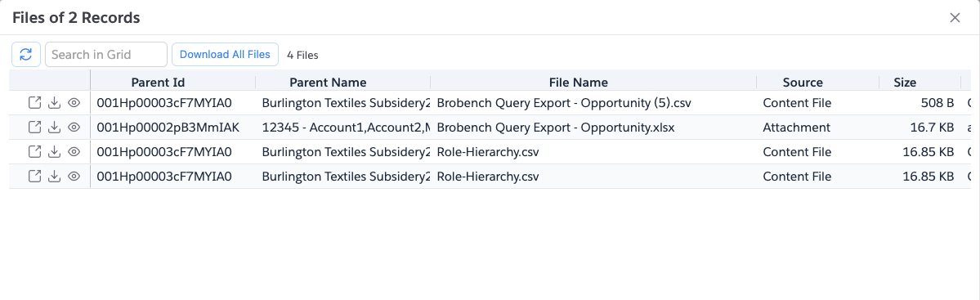Download the Brobench Opportunity (5).csv file
Screen dimensions: 980x300
pos(55,103)
